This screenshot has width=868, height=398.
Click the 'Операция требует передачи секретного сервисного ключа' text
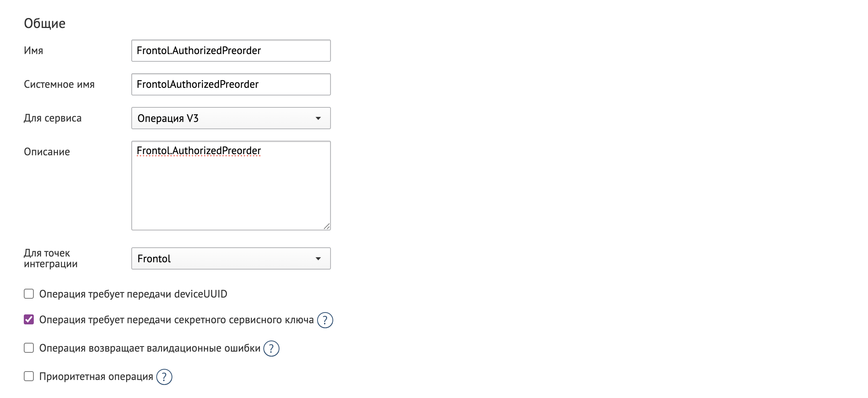176,320
